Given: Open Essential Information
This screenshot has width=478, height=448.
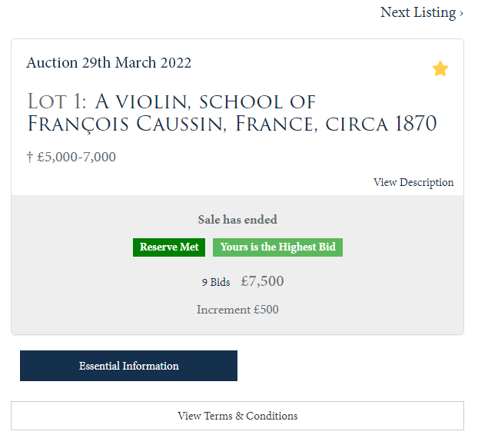Looking at the screenshot, I should click(x=128, y=366).
